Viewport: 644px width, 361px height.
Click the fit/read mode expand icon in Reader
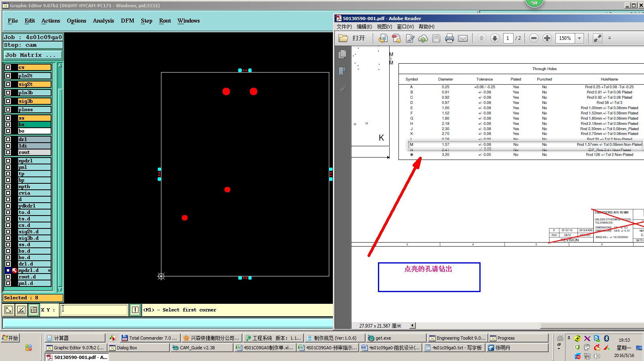[598, 38]
